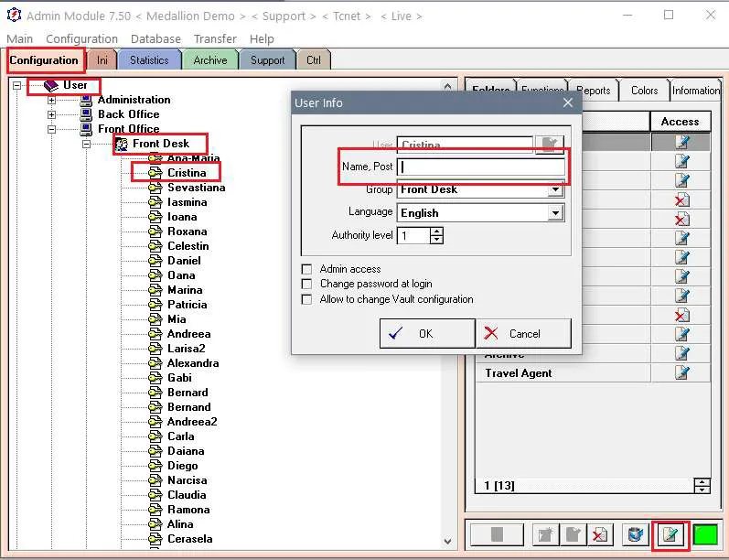
Task: Click the Back Office computer icon
Action: point(86,114)
